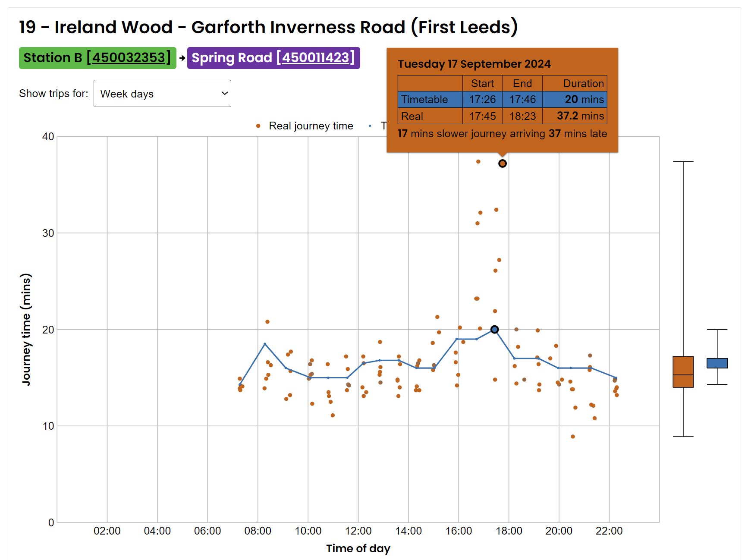Select the lowest orange dot below 10 mins

(x=572, y=437)
